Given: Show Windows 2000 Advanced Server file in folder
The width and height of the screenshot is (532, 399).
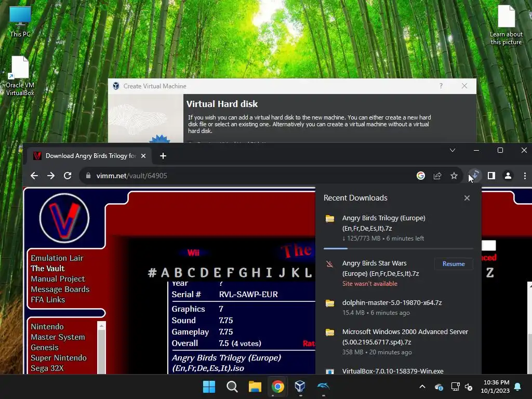Looking at the screenshot, I should point(330,332).
